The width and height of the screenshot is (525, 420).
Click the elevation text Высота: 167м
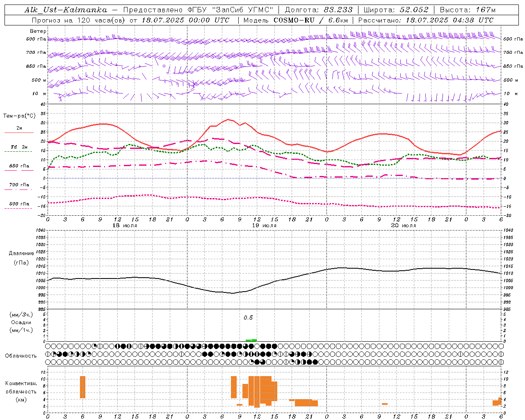(x=468, y=10)
